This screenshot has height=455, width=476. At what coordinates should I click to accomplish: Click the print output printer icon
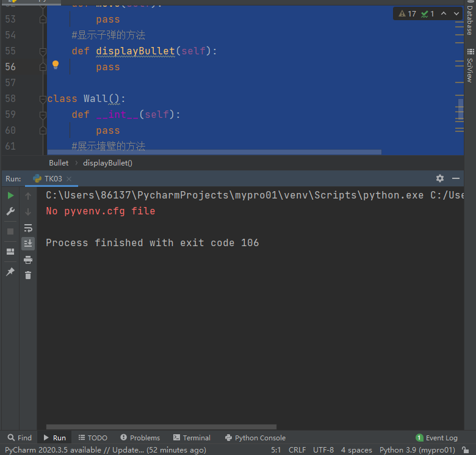coord(28,260)
